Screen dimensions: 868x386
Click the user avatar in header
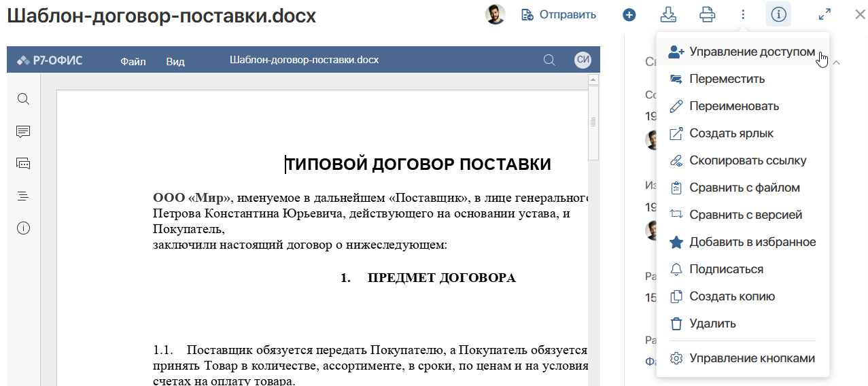(496, 14)
